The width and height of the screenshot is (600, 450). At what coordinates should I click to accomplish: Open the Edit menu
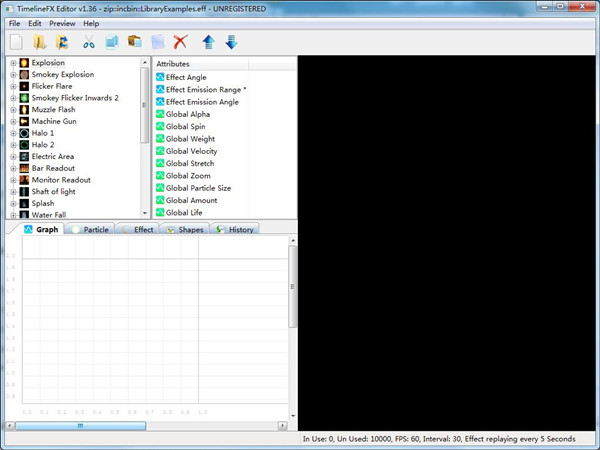coord(34,23)
